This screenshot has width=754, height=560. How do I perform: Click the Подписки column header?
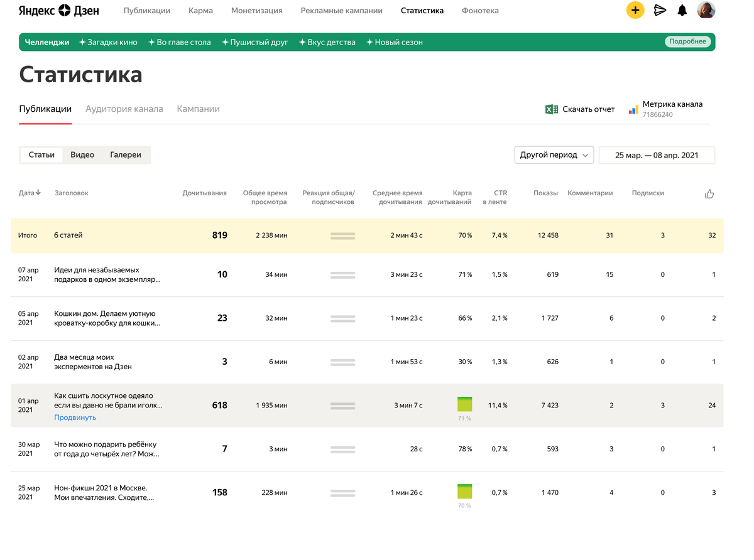point(648,193)
